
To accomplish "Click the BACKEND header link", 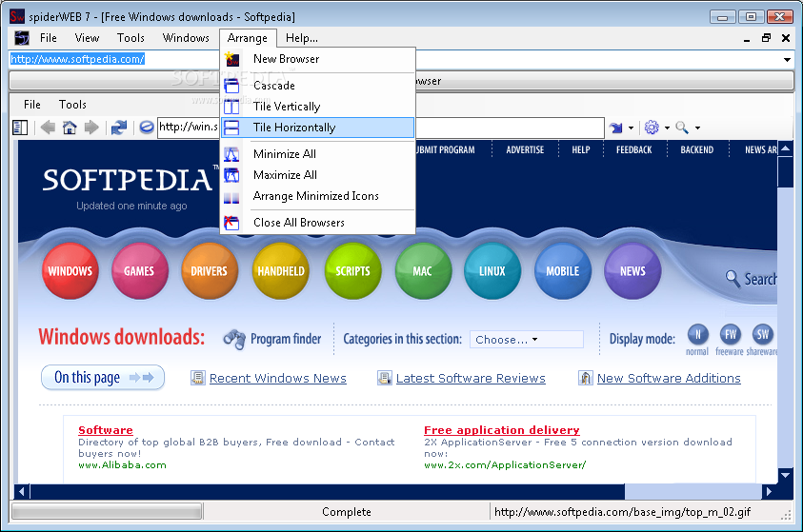I will click(x=697, y=149).
